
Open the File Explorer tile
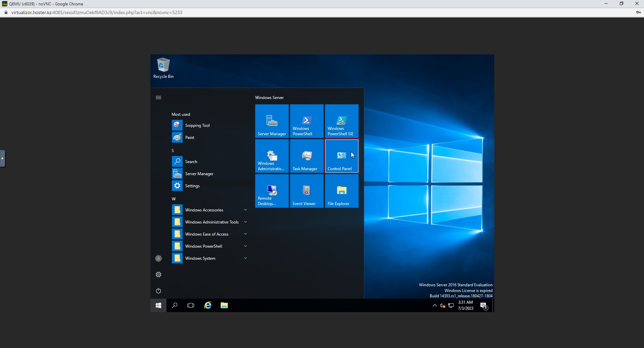(x=342, y=191)
